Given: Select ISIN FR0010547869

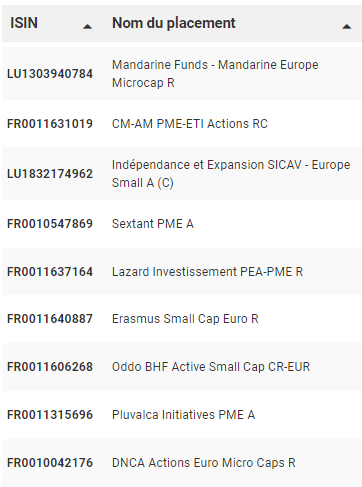Looking at the screenshot, I should (50, 224).
